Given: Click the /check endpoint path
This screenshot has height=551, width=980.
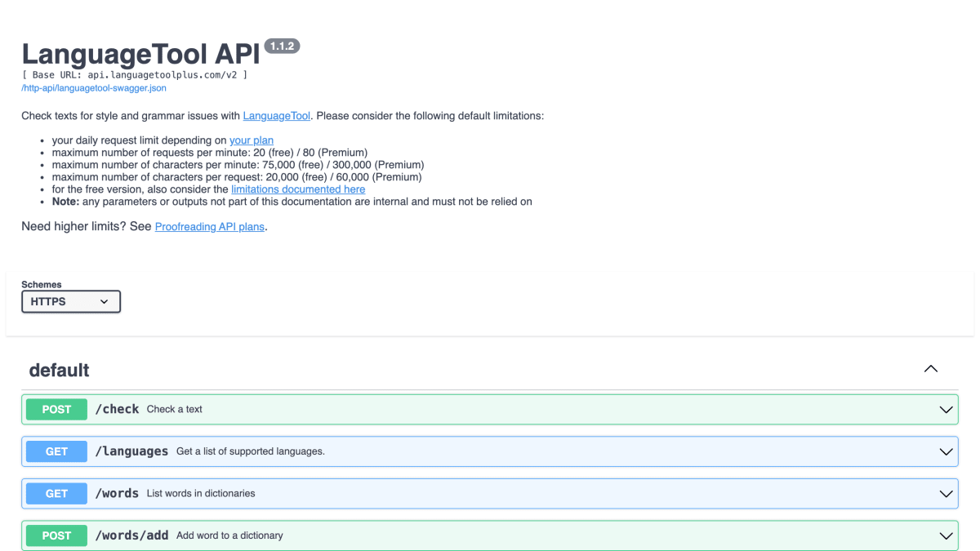Looking at the screenshot, I should 117,409.
